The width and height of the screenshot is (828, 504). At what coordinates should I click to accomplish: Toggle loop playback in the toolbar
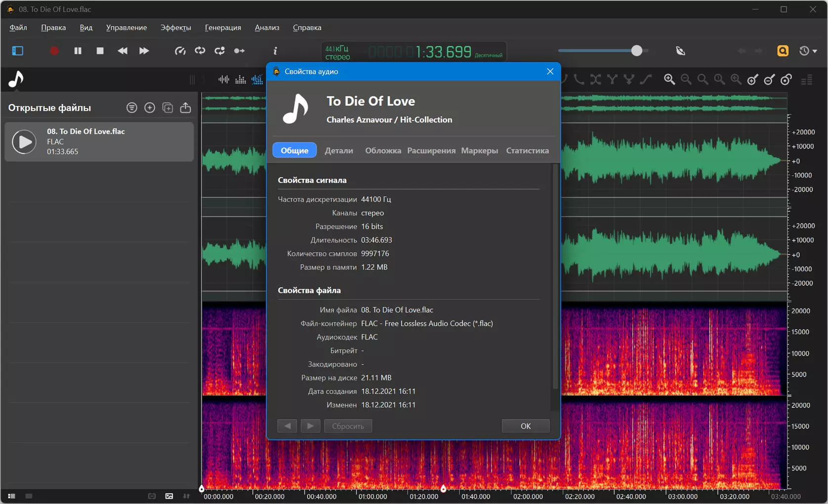click(x=200, y=51)
